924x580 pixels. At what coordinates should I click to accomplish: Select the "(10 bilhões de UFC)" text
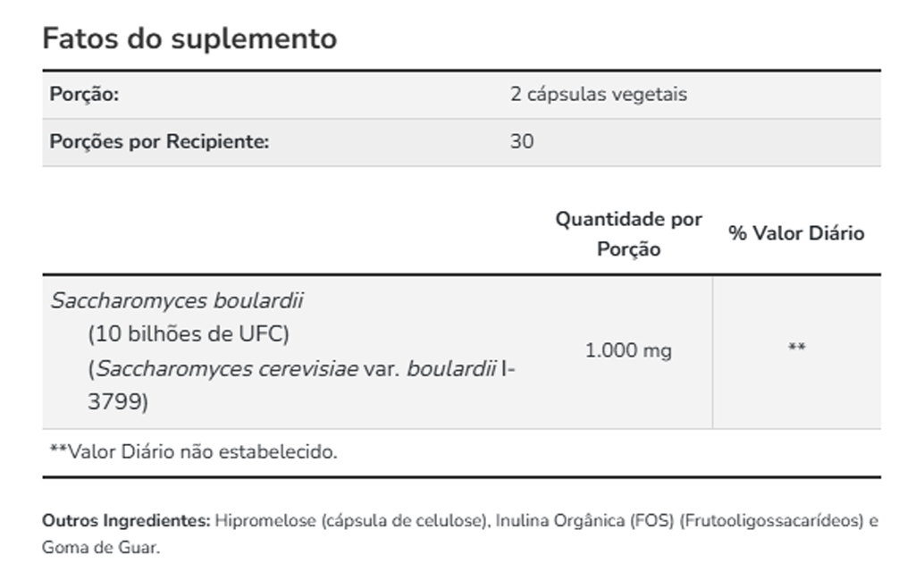pyautogui.click(x=189, y=334)
